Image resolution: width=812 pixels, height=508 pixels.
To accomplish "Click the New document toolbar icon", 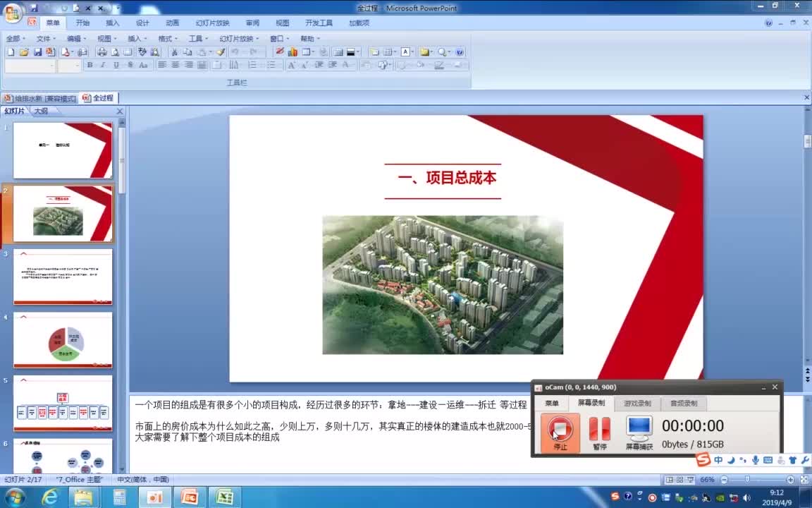I will point(11,52).
